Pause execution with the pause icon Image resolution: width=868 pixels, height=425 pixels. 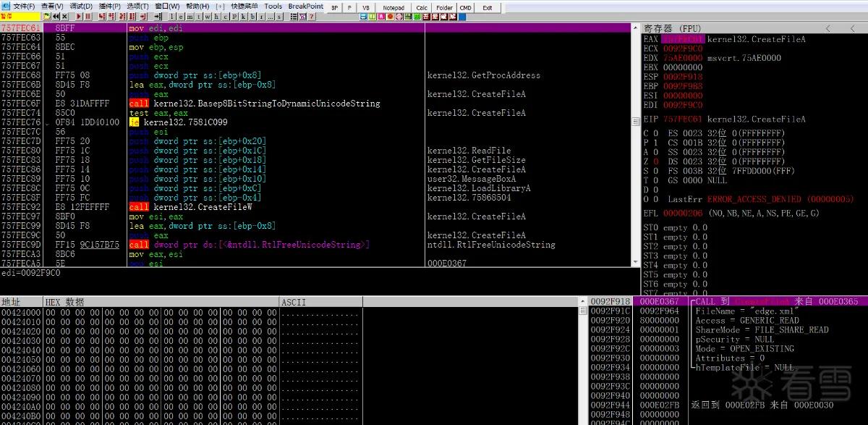pyautogui.click(x=88, y=16)
